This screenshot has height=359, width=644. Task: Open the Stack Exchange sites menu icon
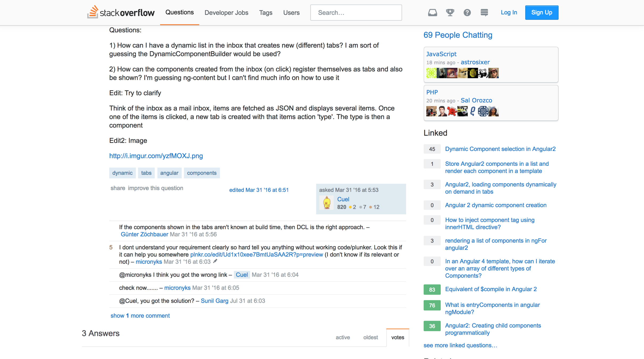(x=484, y=12)
